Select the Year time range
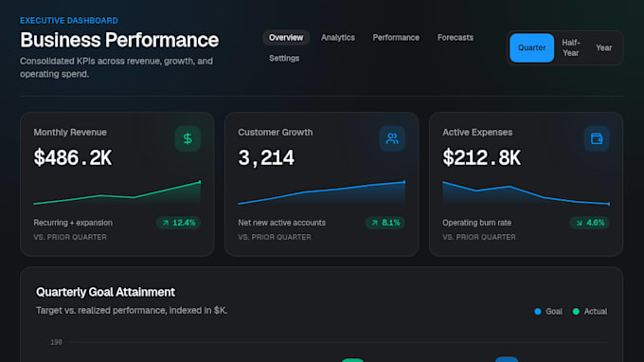The width and height of the screenshot is (644, 362). 604,47
